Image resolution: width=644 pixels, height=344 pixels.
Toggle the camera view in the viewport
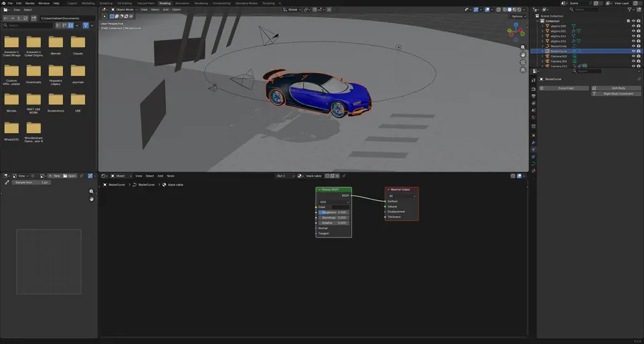[523, 62]
